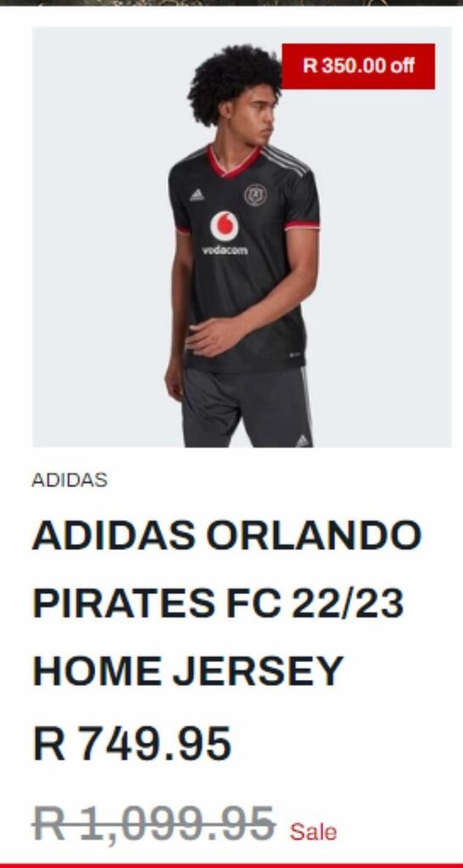Image resolution: width=463 pixels, height=868 pixels.
Task: Open the 'Adidas Orlando Pirates FC 22/23 Home Jersey' title
Action: [227, 604]
